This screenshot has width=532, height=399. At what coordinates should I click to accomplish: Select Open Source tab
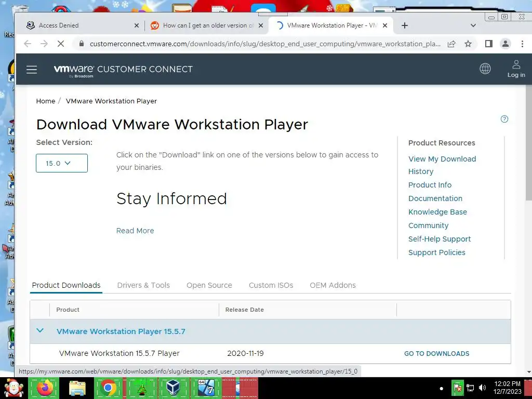tap(209, 285)
